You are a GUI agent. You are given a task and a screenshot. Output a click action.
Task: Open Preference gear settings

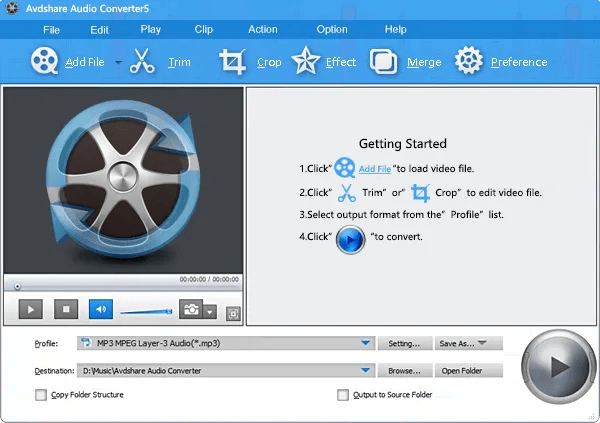pos(469,62)
